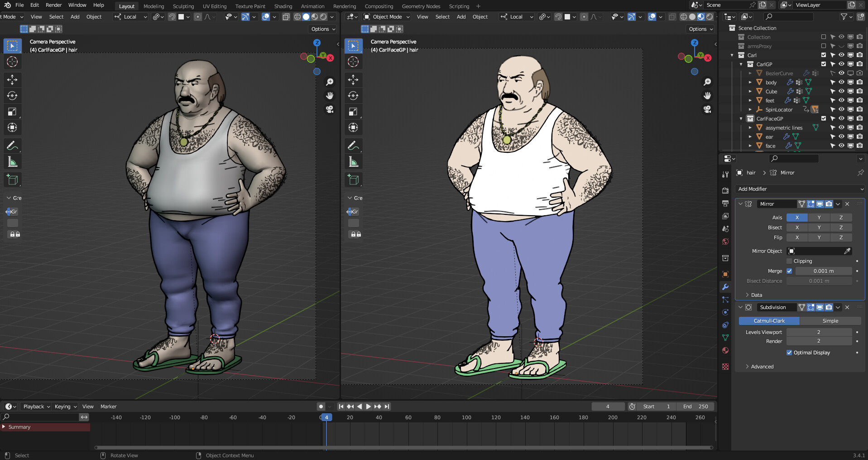Select the Annotate tool in right viewport

coord(353,145)
